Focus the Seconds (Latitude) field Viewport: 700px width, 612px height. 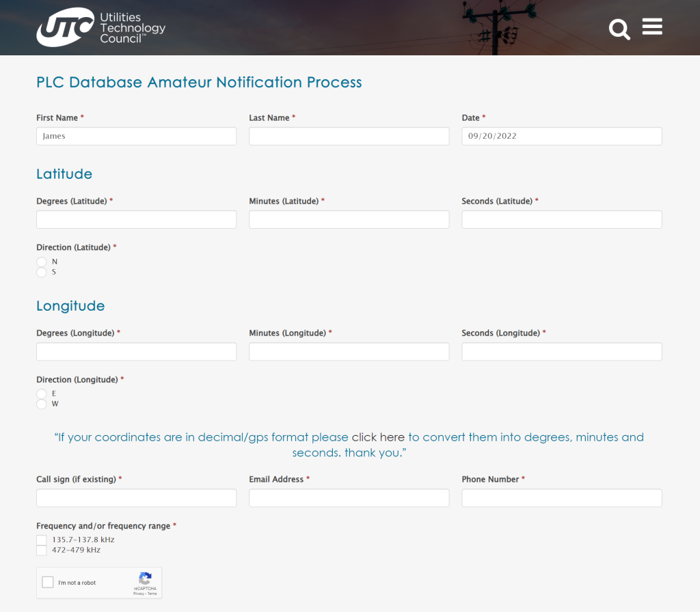tap(562, 219)
